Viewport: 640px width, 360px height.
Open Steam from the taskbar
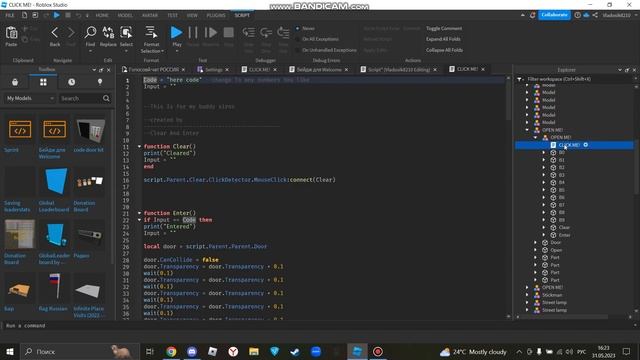(x=295, y=351)
